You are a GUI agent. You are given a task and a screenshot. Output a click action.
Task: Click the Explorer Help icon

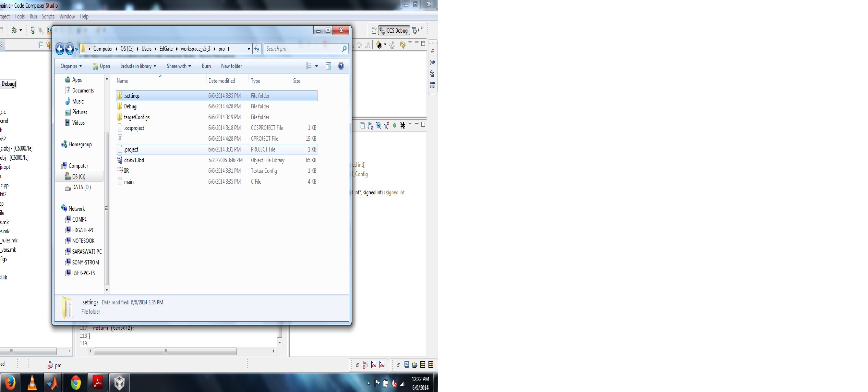pos(341,66)
